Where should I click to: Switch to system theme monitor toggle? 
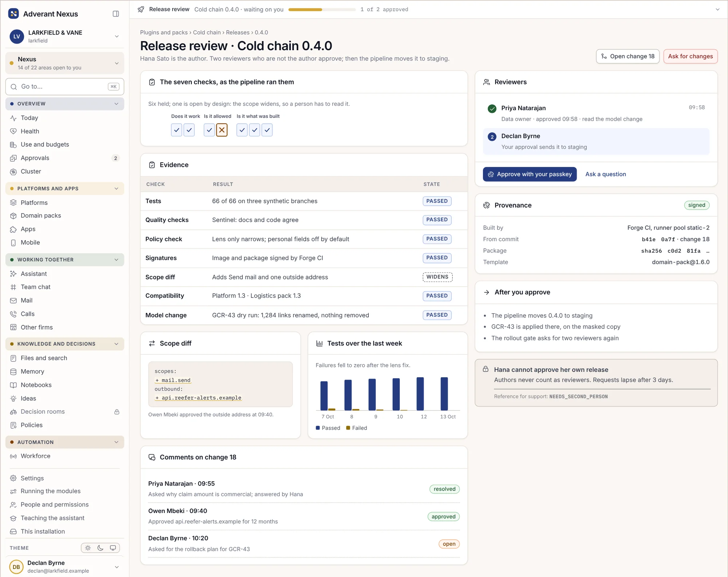tap(113, 548)
